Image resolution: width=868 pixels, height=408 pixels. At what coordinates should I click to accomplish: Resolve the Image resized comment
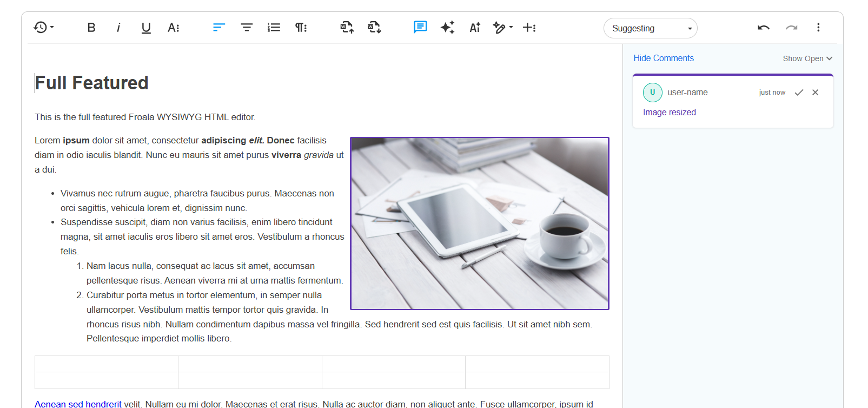coord(799,93)
